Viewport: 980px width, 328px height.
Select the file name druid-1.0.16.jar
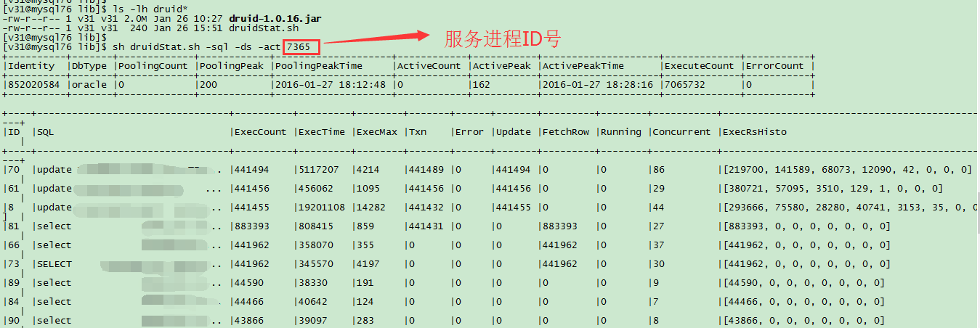click(x=274, y=17)
